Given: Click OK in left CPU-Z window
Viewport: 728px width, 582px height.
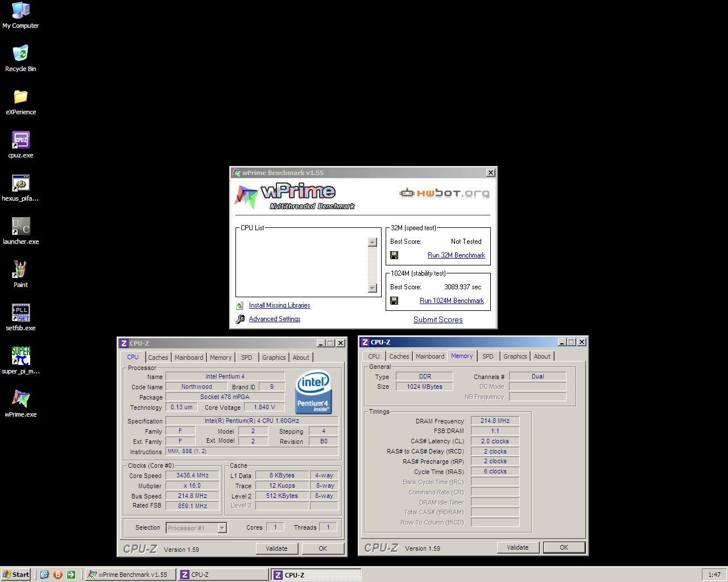Looking at the screenshot, I should click(x=322, y=548).
